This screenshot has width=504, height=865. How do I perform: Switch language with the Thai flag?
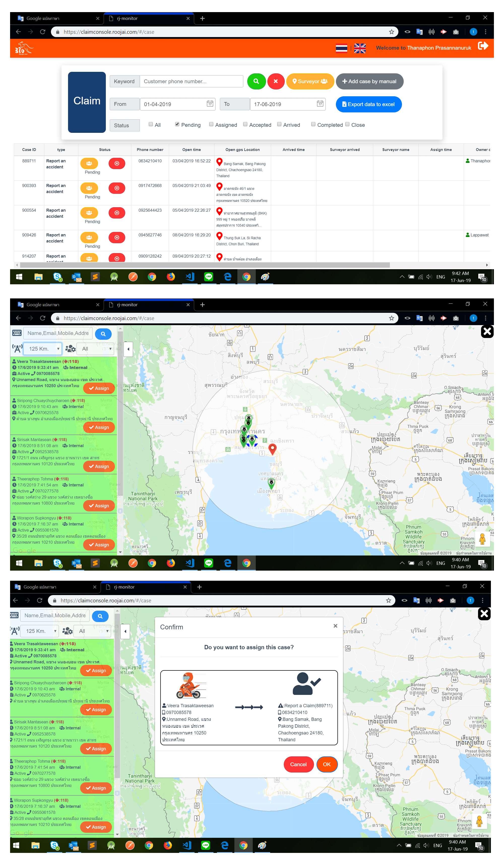(341, 48)
